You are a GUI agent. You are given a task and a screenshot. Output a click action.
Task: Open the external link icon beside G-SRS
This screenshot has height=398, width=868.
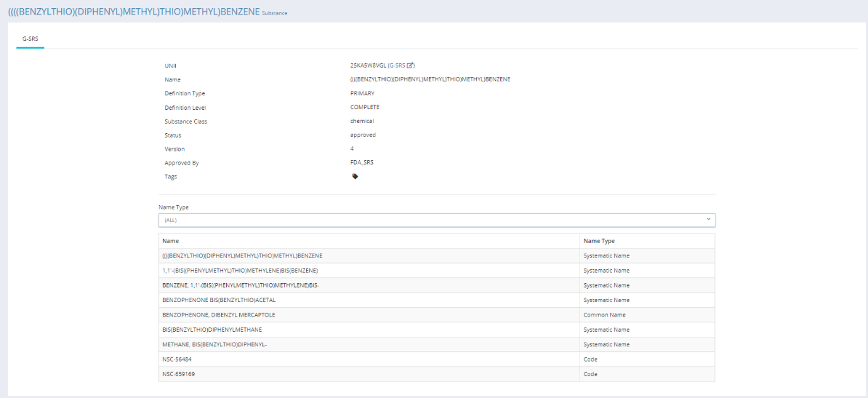click(410, 65)
